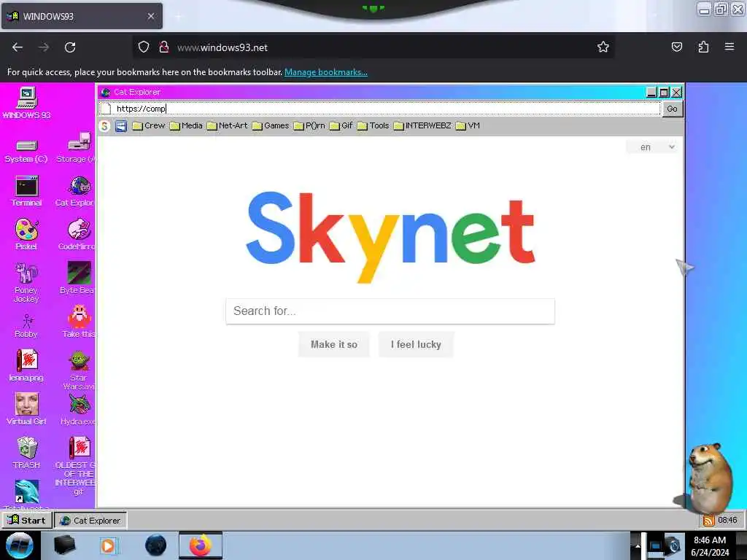Viewport: 747px width, 560px height.
Task: Open Firefox extensions puzzle icon
Action: [703, 47]
